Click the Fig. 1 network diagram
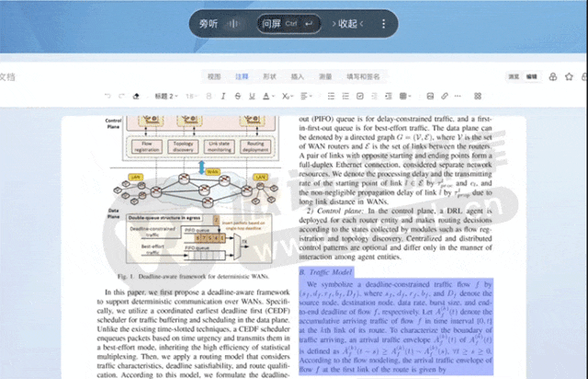 coord(193,190)
